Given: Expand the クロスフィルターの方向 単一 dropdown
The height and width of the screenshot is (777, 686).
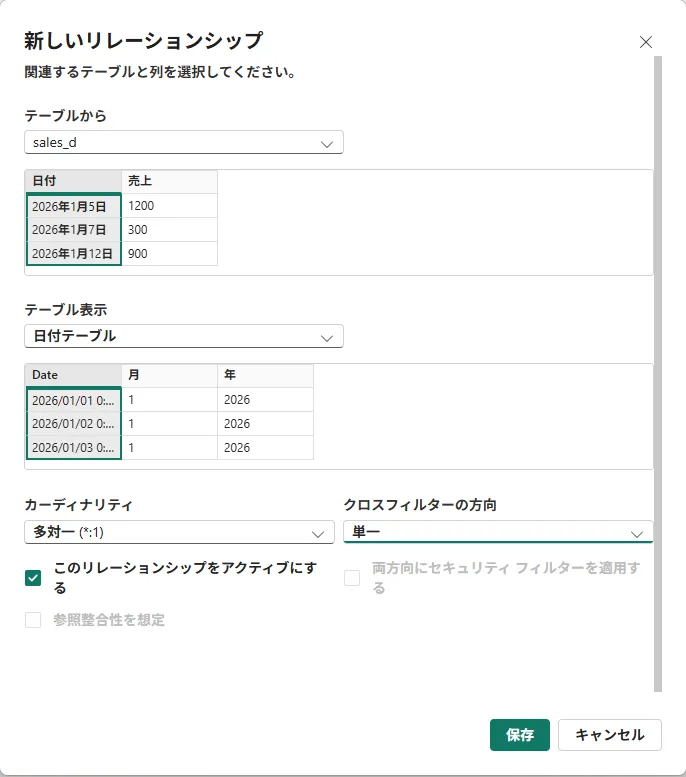Looking at the screenshot, I should coord(498,532).
